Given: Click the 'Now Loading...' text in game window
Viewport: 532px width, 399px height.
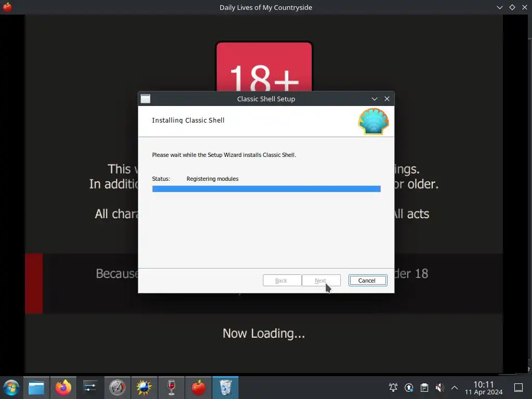Looking at the screenshot, I should click(x=263, y=333).
